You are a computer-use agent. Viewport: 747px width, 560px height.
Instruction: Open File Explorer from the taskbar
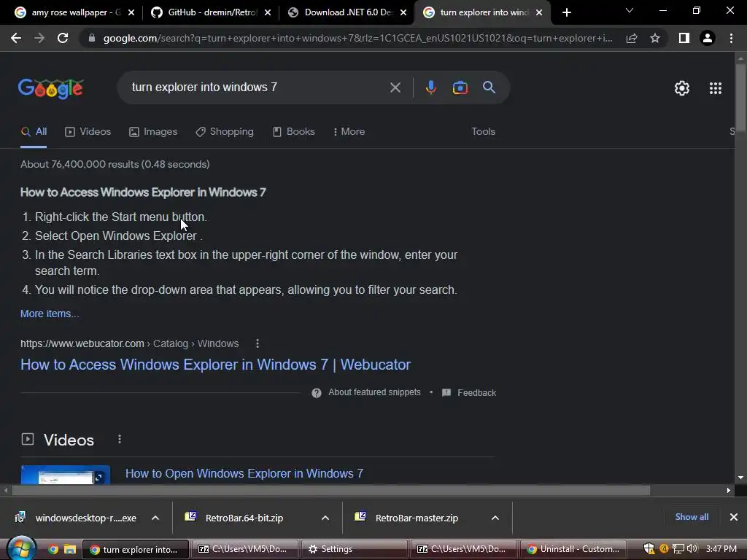70,550
